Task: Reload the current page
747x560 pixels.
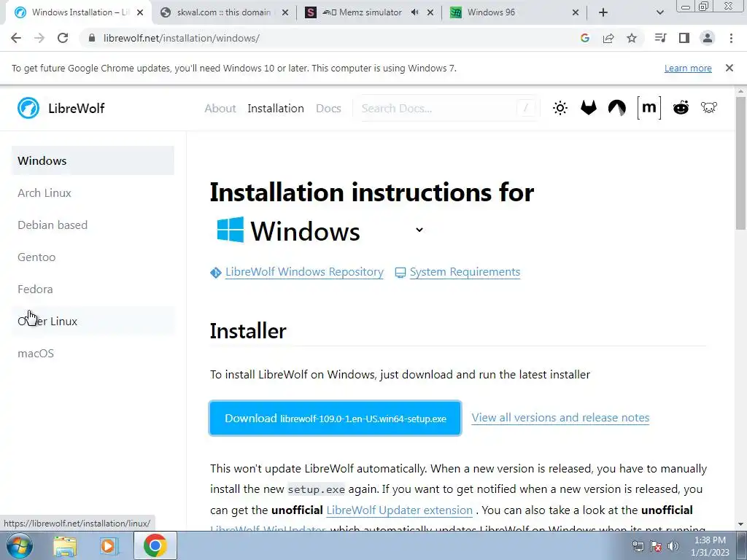Action: pos(63,38)
